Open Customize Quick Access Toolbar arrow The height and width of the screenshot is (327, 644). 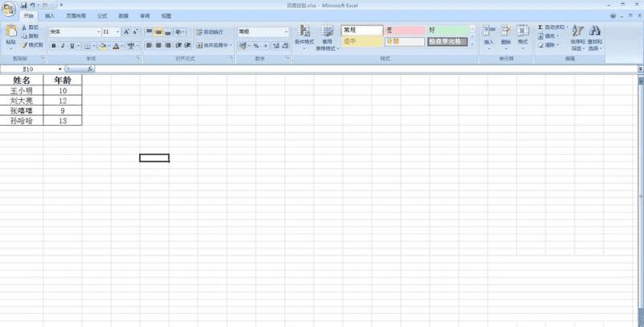[x=61, y=6]
